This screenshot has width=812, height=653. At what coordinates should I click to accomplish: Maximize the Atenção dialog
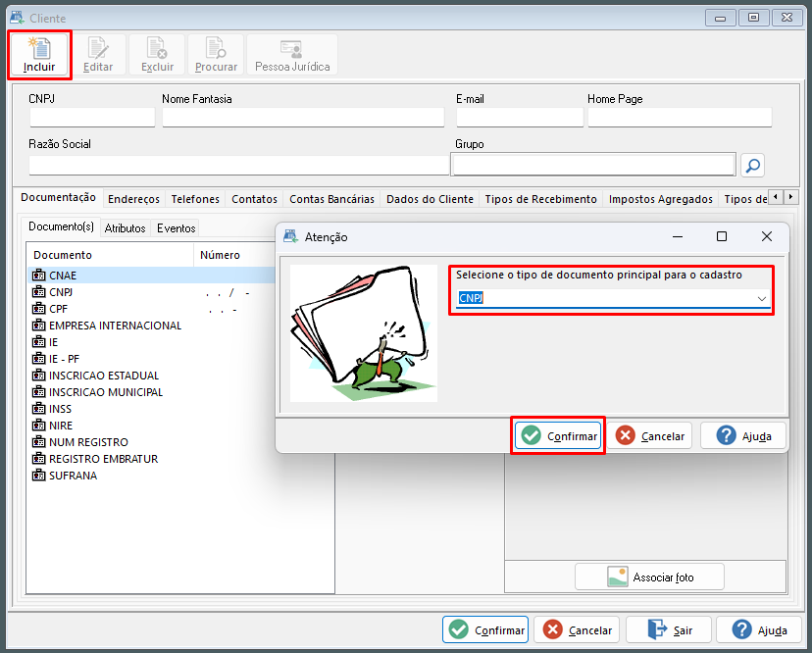[x=722, y=236]
